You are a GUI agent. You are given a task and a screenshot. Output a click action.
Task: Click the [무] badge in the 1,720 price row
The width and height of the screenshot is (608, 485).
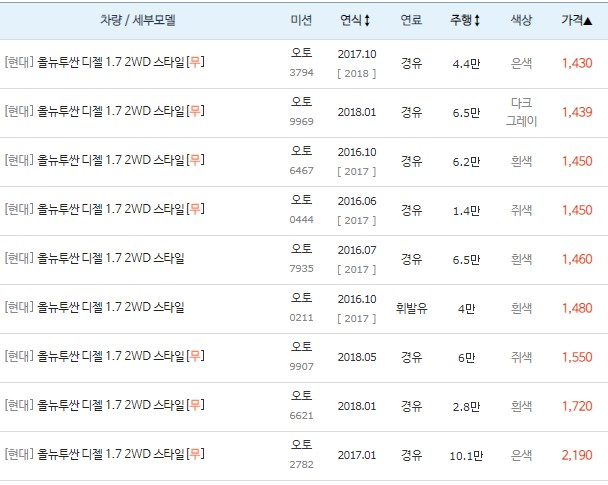[x=195, y=406]
